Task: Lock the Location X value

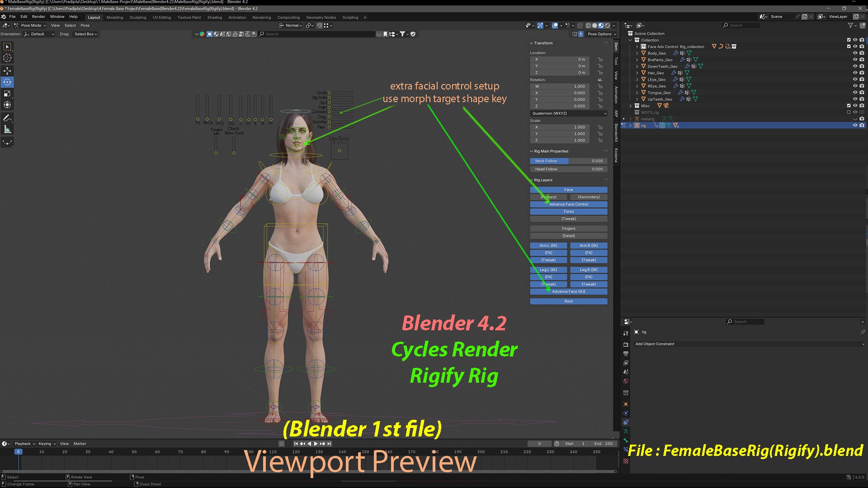Action: (600, 59)
